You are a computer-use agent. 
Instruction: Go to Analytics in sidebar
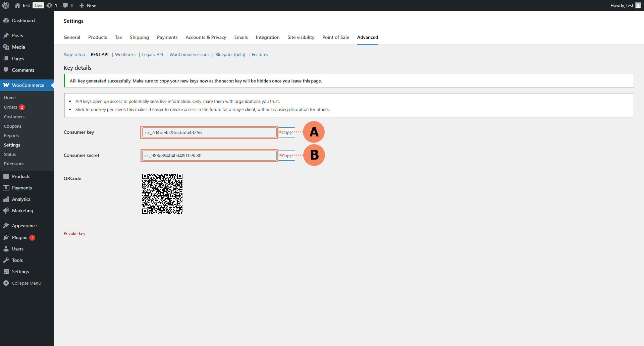coord(21,199)
